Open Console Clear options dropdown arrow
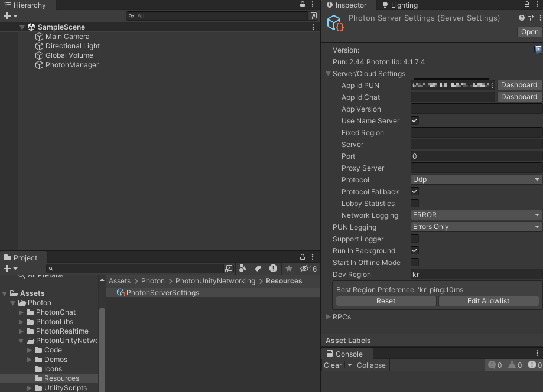Image resolution: width=543 pixels, height=392 pixels. [x=350, y=365]
